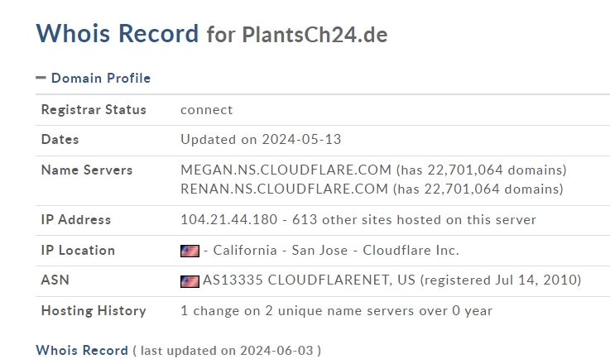Screen dimensions: 610x364
Task: Click the IP address 104.21.44.180
Action: click(229, 220)
